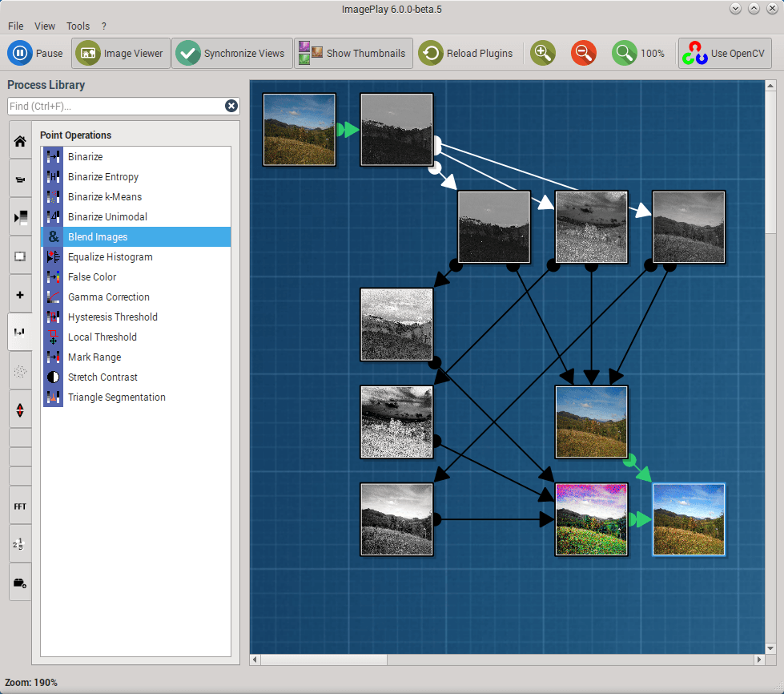
Task: Toggle Show Thumbnails
Action: (353, 53)
